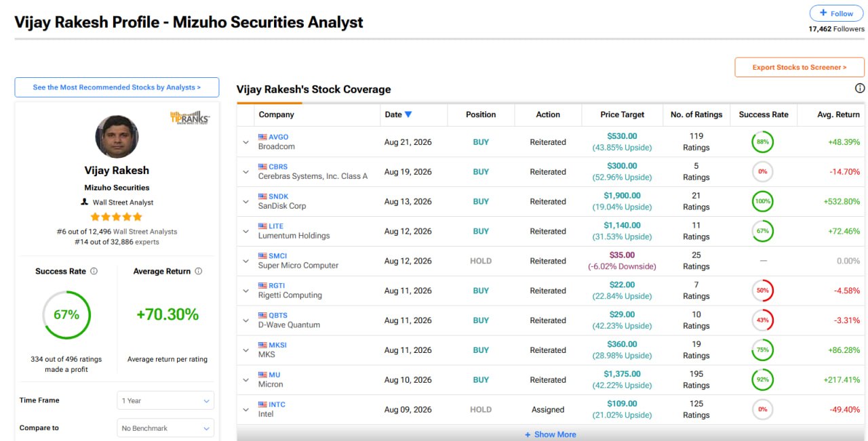
Task: Click the 75% success circle for MKS
Action: (762, 350)
